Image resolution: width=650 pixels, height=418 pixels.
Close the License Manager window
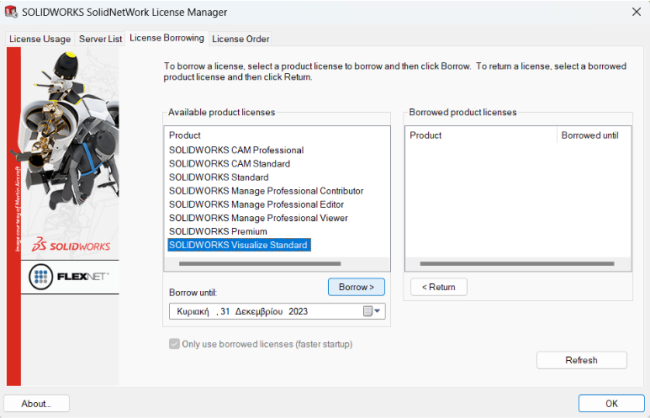(x=636, y=11)
